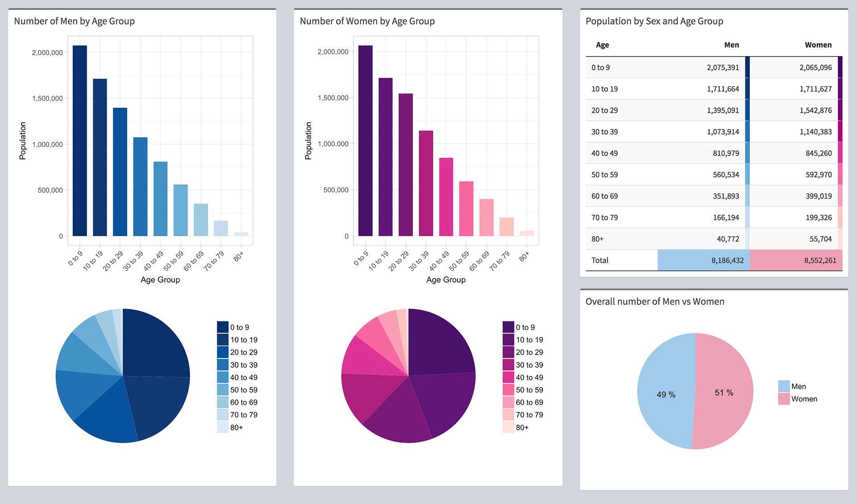Click the Men legend swatch in overall pie
Screen dimensions: 857x504
(784, 386)
